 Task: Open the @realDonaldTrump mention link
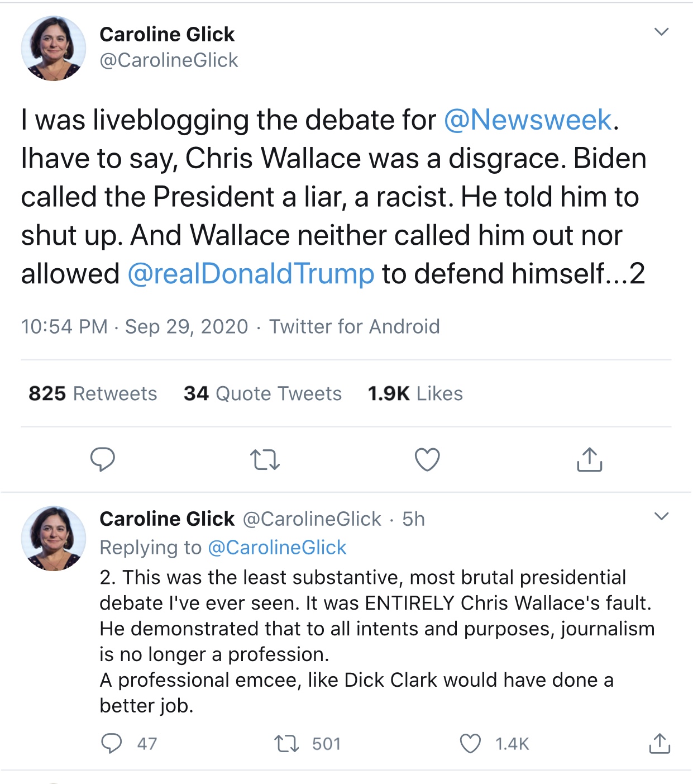pyautogui.click(x=251, y=274)
